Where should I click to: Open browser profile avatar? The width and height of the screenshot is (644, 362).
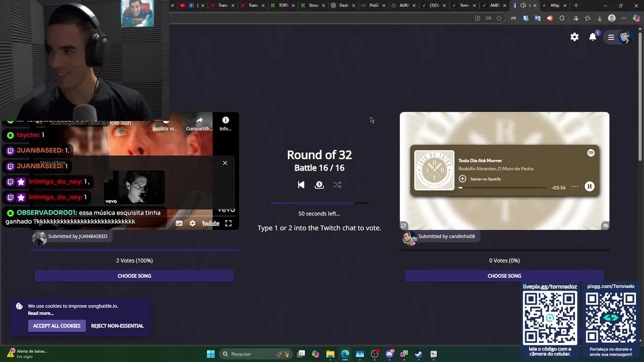click(612, 18)
